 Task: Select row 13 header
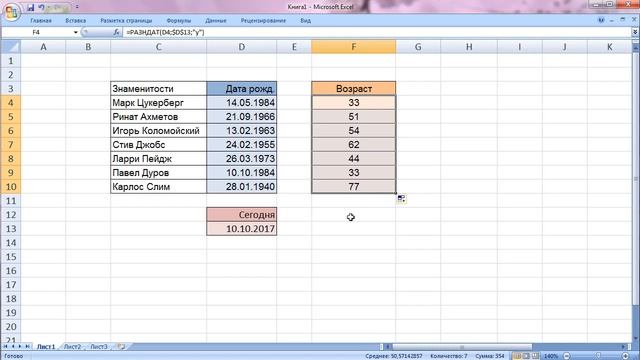11,229
